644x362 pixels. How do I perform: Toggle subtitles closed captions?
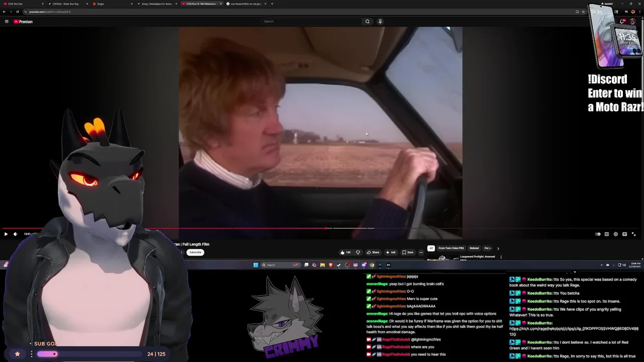point(607,234)
